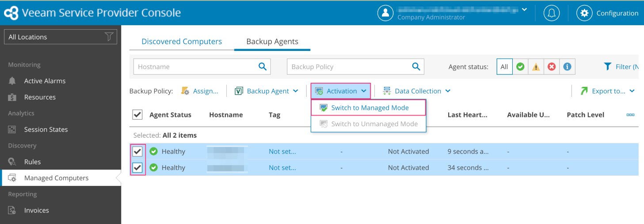Viewport: 644px width, 224px height.
Task: Click the Resources sidebar icon
Action: point(12,97)
